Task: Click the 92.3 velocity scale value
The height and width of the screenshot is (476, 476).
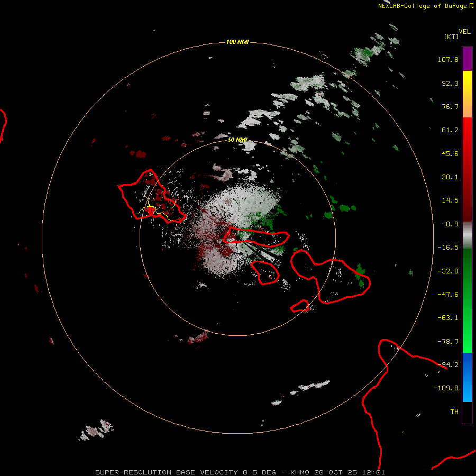Action: click(x=450, y=83)
